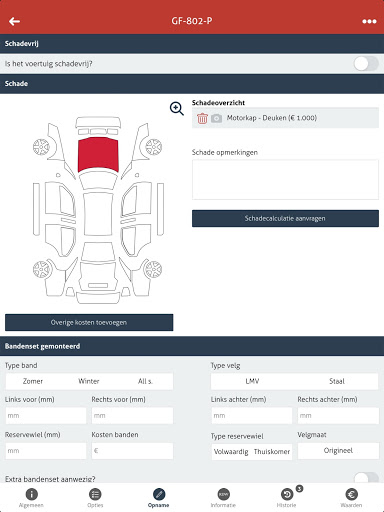Select the rear right door on diagram
Image resolution: width=384 pixels, height=512 pixels.
[136, 239]
